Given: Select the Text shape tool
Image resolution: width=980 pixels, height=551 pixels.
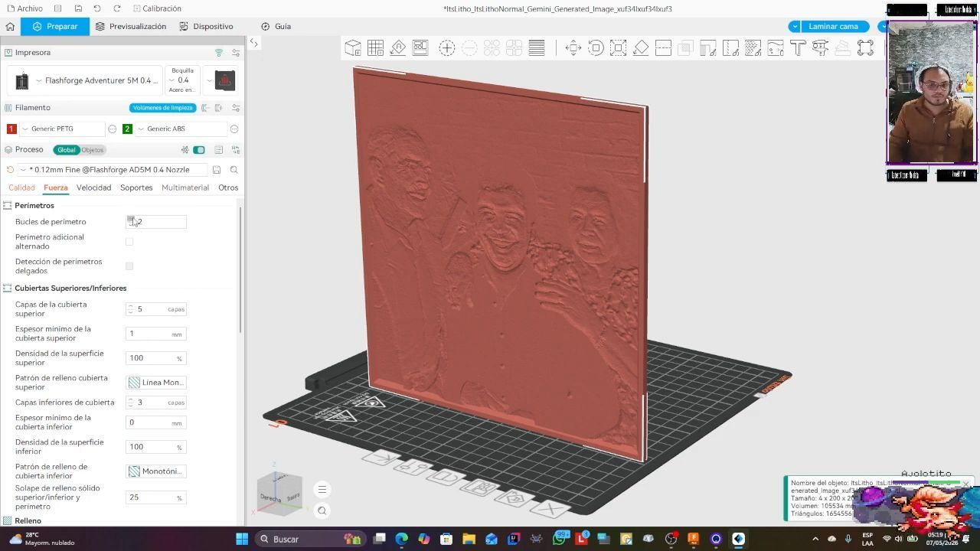Looking at the screenshot, I should 798,48.
